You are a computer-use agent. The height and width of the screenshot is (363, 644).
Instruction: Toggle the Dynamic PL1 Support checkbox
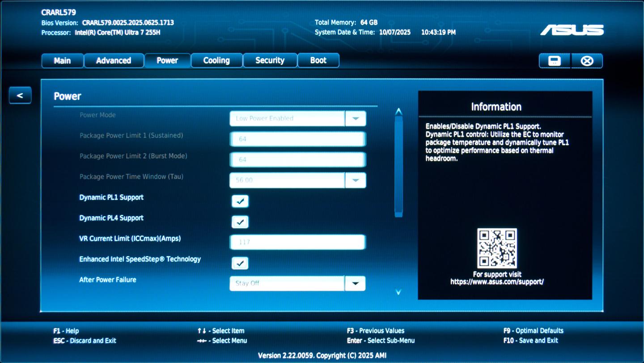pyautogui.click(x=240, y=201)
